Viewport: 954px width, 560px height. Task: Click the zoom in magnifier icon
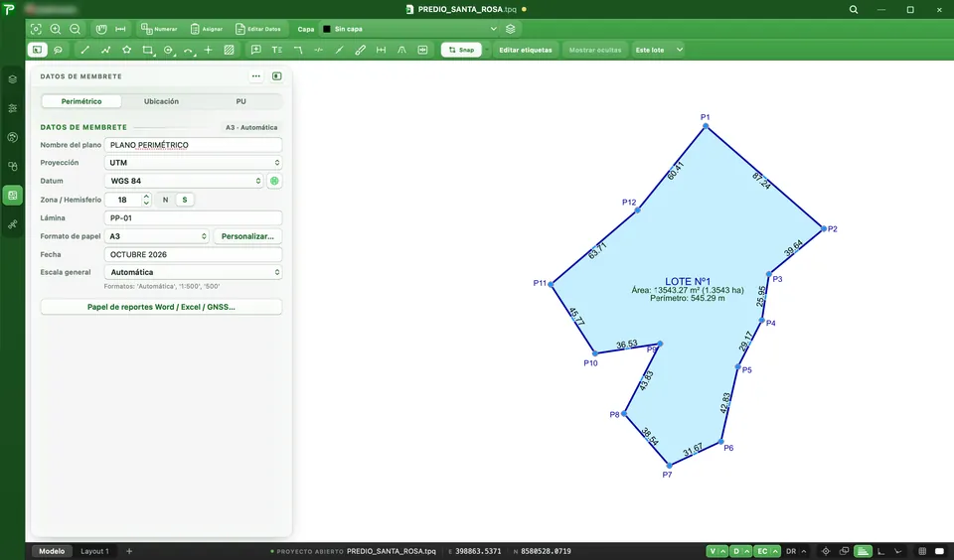pos(56,29)
